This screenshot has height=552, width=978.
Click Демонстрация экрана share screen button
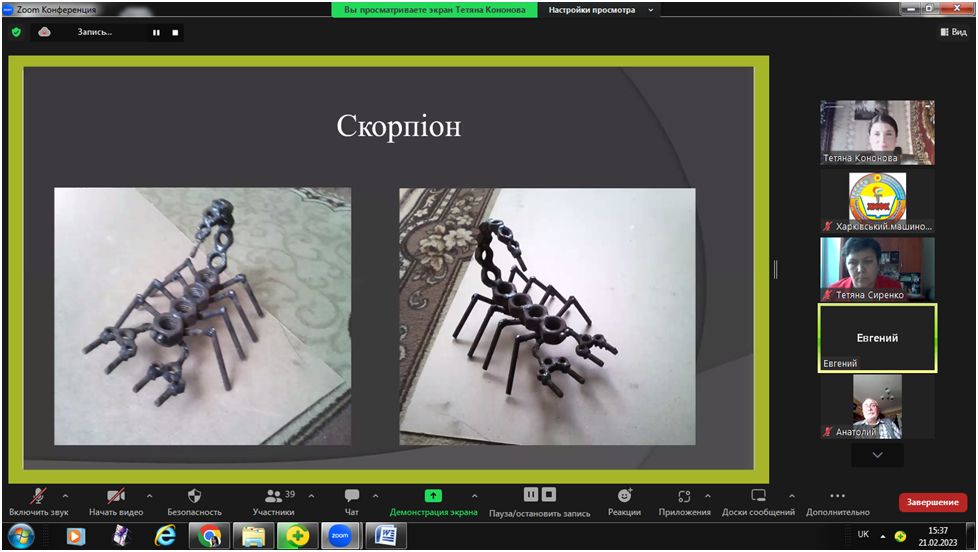pos(433,501)
